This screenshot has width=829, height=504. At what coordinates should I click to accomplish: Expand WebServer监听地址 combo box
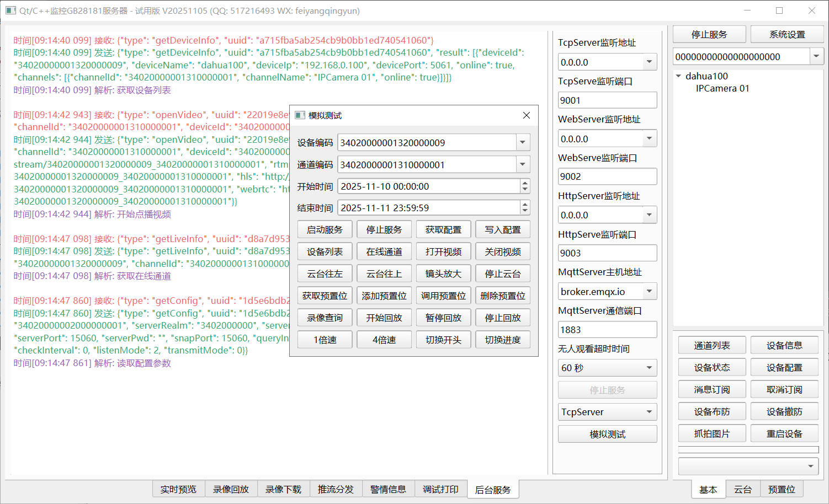[x=650, y=139]
